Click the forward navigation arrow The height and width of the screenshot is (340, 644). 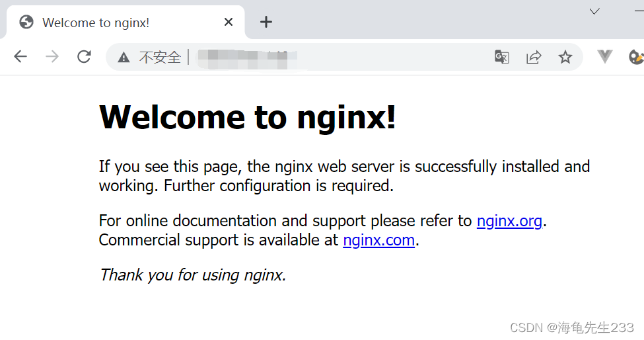(x=52, y=57)
